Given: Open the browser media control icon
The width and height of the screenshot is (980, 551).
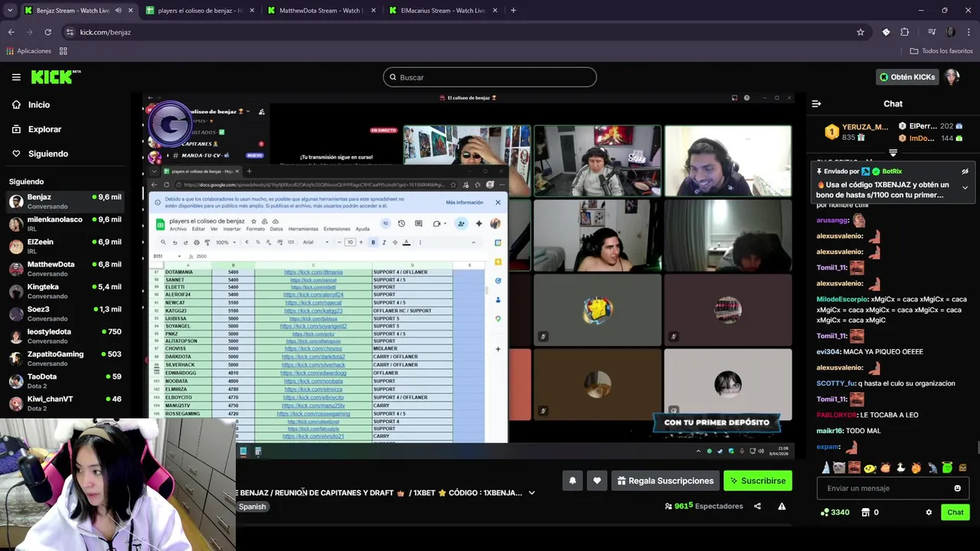Looking at the screenshot, I should tap(931, 32).
